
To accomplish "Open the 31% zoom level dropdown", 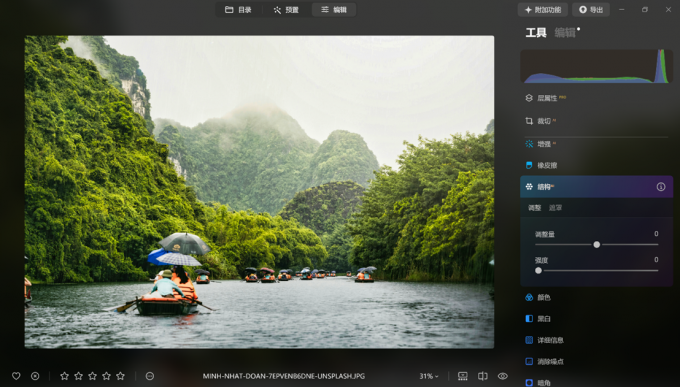I will (428, 376).
